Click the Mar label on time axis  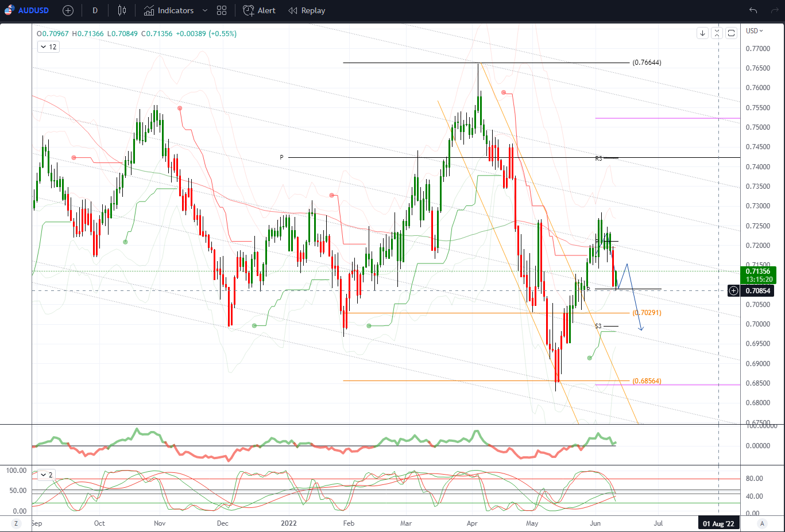[x=406, y=523]
